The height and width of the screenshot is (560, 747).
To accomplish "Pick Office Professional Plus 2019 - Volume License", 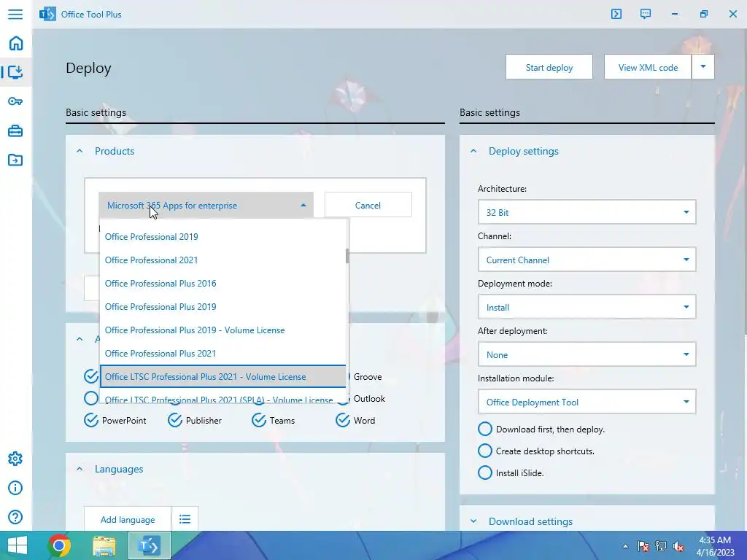I will click(222, 330).
